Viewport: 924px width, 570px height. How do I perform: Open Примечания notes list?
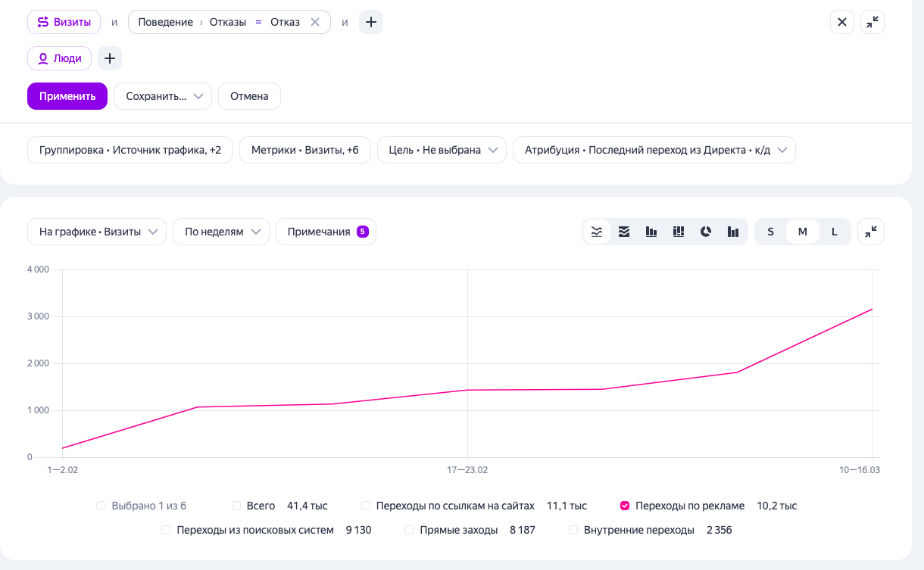pyautogui.click(x=326, y=232)
